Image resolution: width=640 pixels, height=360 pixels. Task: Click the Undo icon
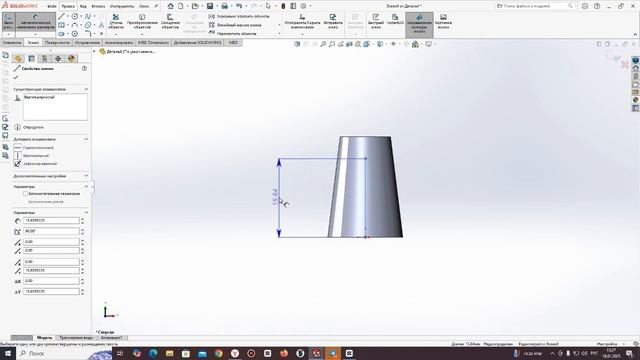[x=239, y=6]
